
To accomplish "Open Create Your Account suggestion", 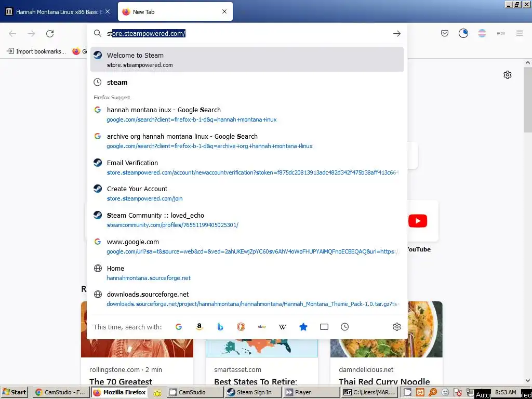I will click(x=247, y=193).
